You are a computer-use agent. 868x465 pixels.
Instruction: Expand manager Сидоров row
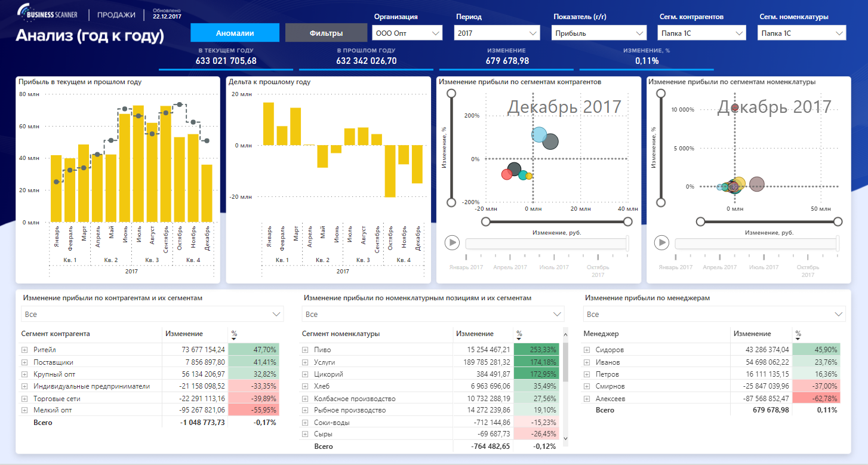pos(587,350)
